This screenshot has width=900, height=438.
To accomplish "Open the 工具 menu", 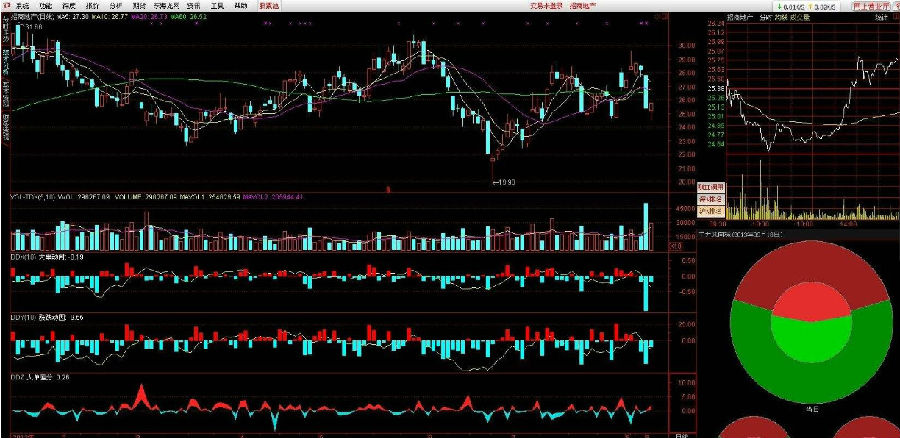I will [217, 6].
